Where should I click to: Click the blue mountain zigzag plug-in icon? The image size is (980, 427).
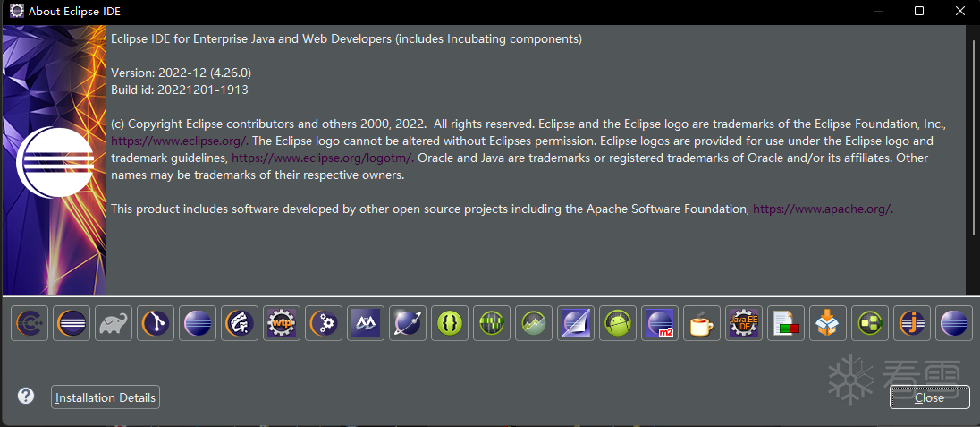coord(365,323)
